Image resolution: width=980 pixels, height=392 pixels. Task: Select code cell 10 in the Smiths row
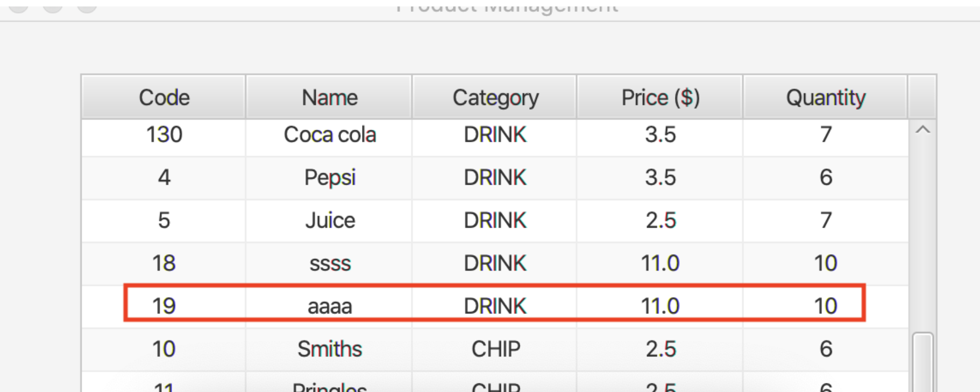tap(164, 349)
